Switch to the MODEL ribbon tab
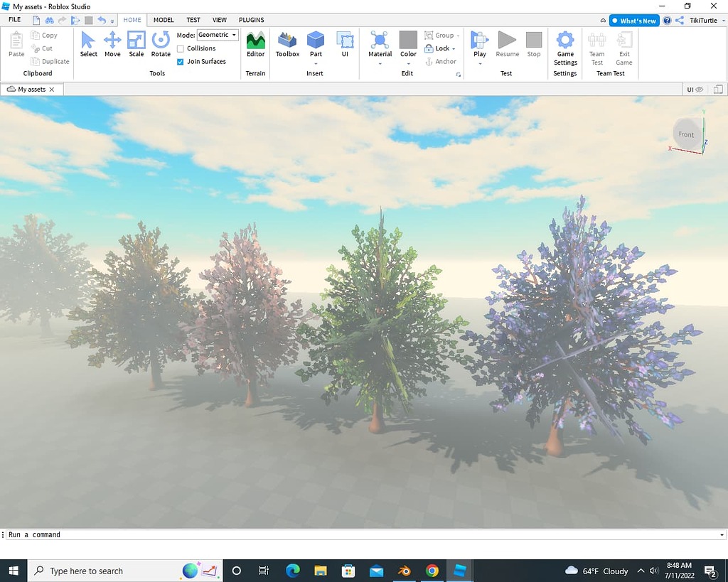The width and height of the screenshot is (728, 582). 164,19
